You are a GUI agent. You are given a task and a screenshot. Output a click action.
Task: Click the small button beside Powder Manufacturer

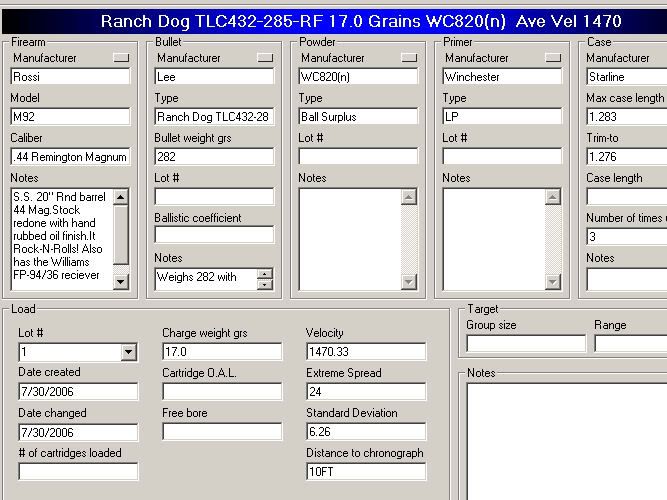(409, 57)
